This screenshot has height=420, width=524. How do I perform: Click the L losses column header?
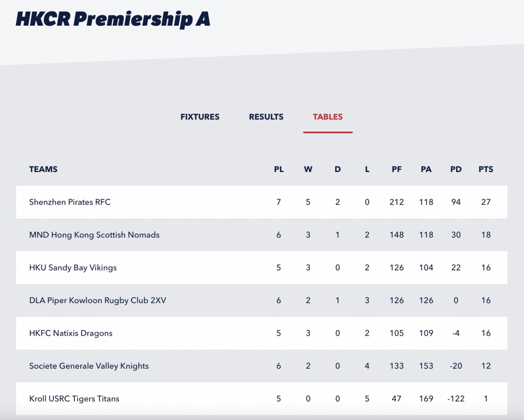point(367,169)
